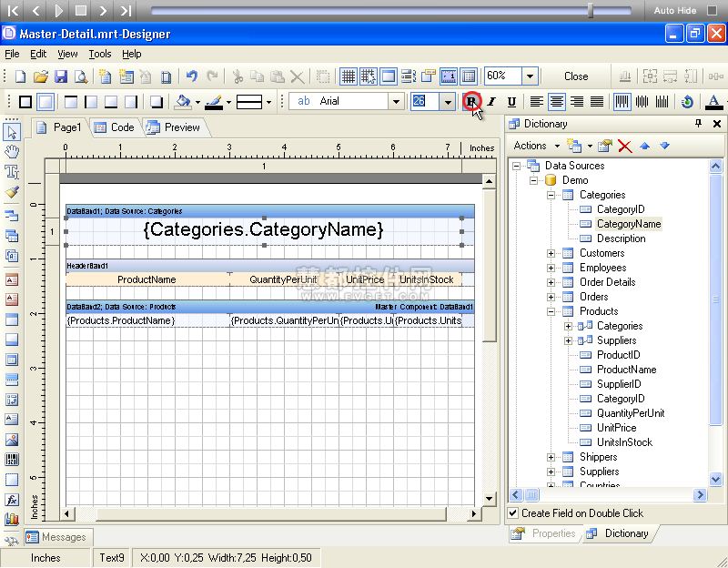
Task: Click the Delete X icon in the main toolbar
Action: coord(298,76)
